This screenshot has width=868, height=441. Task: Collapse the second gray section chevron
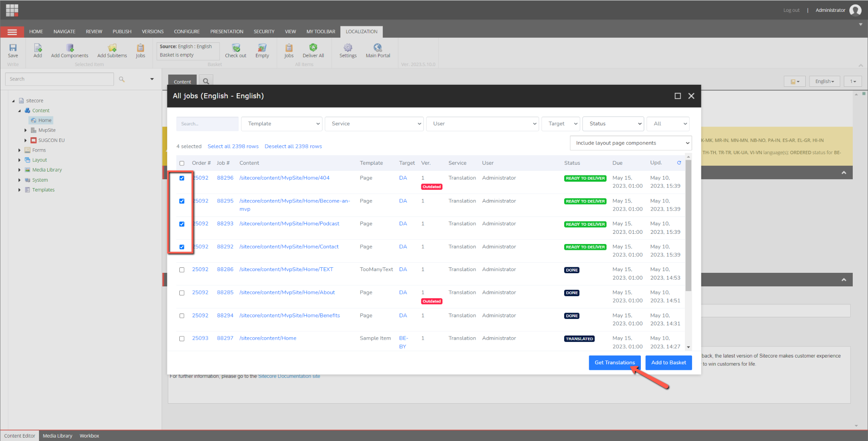click(x=844, y=280)
